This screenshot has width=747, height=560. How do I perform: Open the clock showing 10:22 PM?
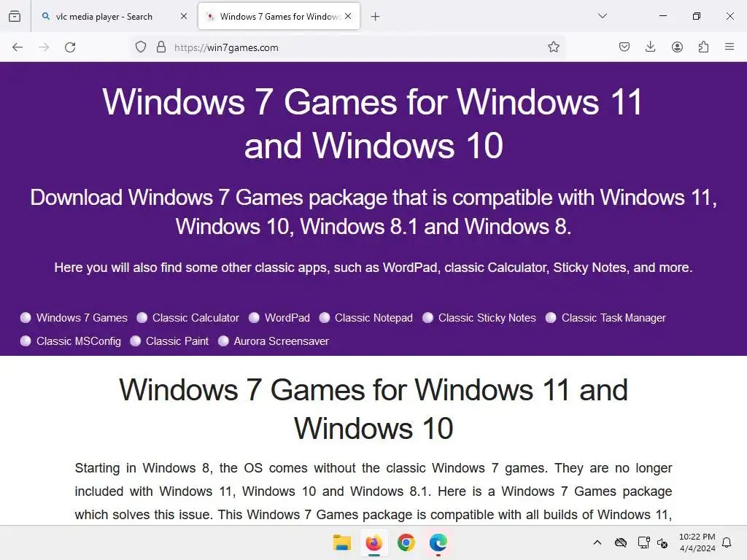(697, 542)
